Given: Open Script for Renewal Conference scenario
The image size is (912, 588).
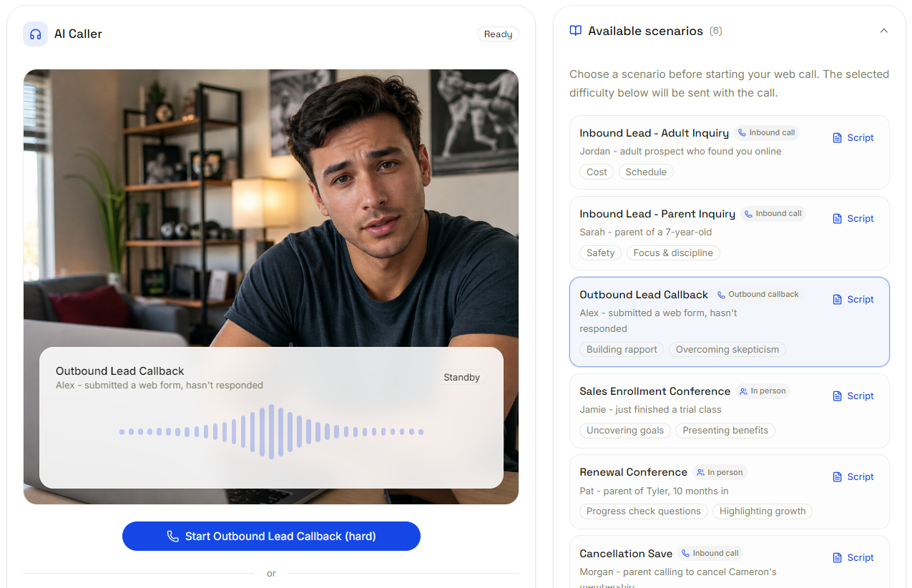Looking at the screenshot, I should coord(853,476).
